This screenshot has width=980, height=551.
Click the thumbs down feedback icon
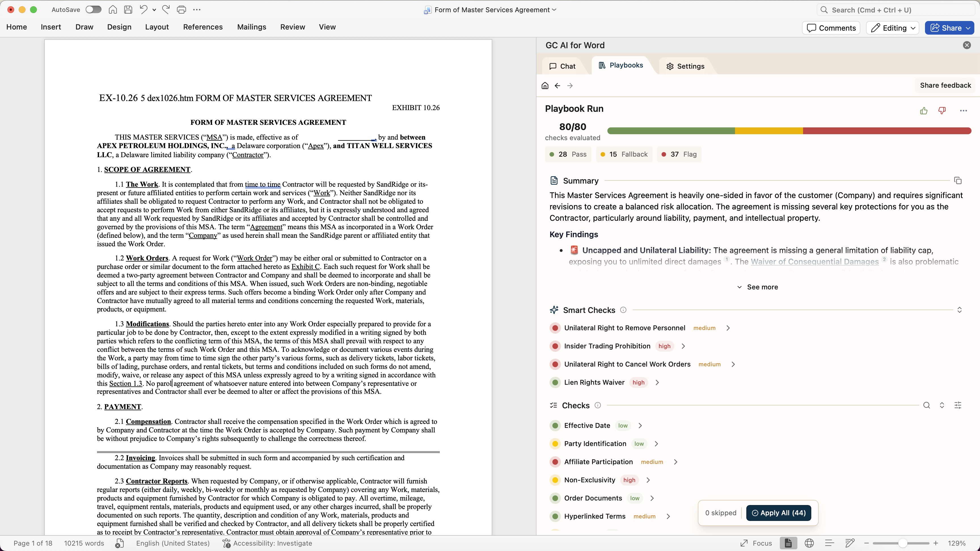[x=942, y=111]
